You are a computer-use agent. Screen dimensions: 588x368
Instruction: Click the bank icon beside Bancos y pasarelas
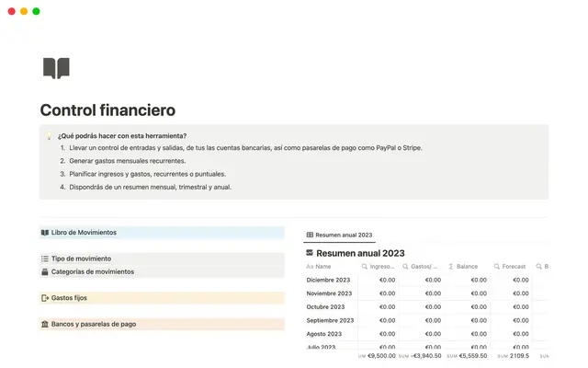coord(45,324)
